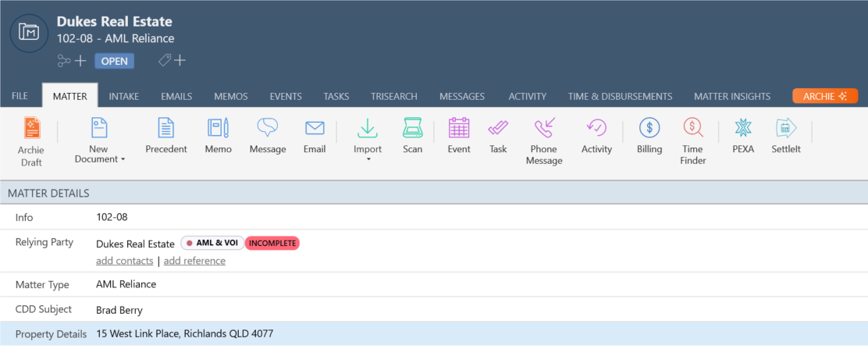Image resolution: width=868 pixels, height=356 pixels.
Task: Add a calendar Event
Action: tap(459, 136)
